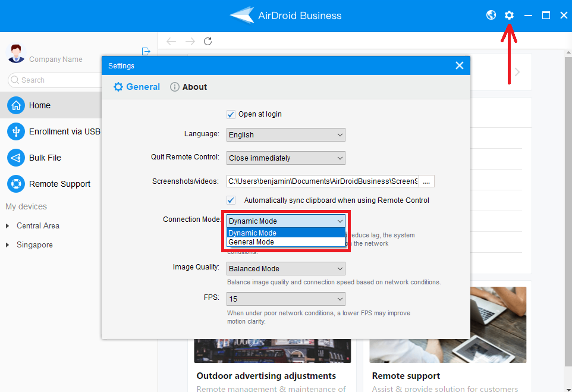Switch to the General tab
This screenshot has height=392, width=572.
136,87
